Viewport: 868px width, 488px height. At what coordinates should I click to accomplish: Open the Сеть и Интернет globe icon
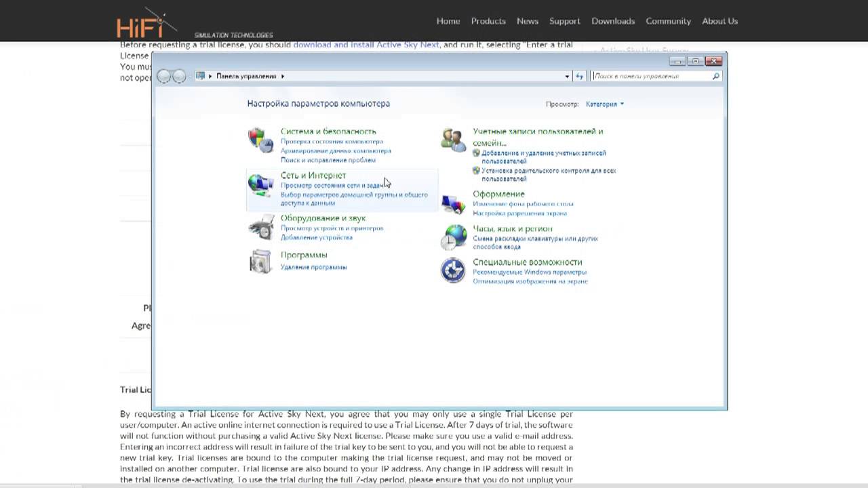click(x=261, y=185)
